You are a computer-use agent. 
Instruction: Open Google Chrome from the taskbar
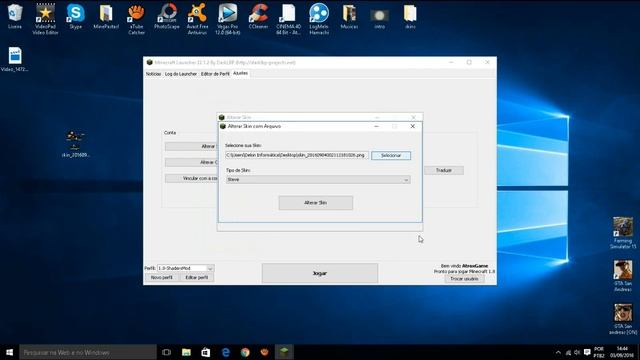point(245,352)
